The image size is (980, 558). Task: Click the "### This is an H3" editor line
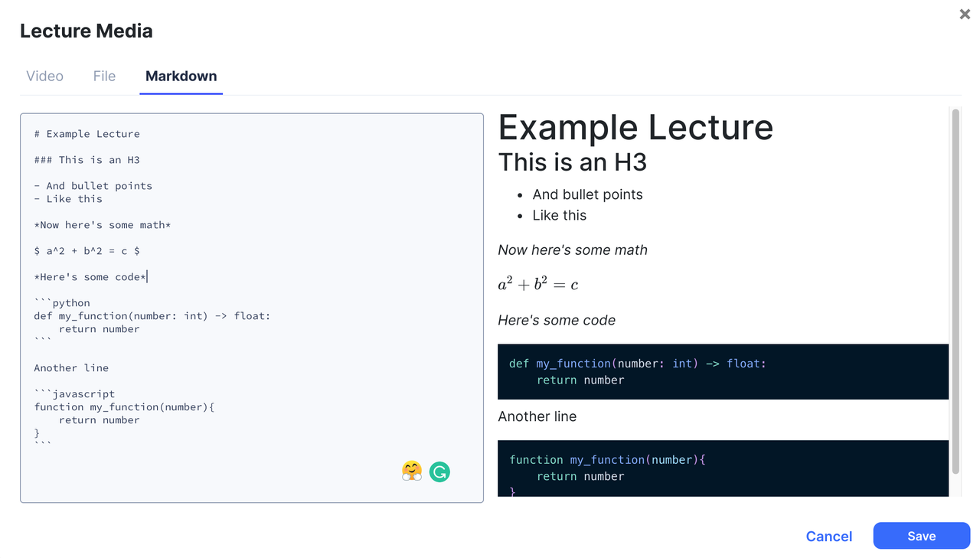tap(87, 160)
